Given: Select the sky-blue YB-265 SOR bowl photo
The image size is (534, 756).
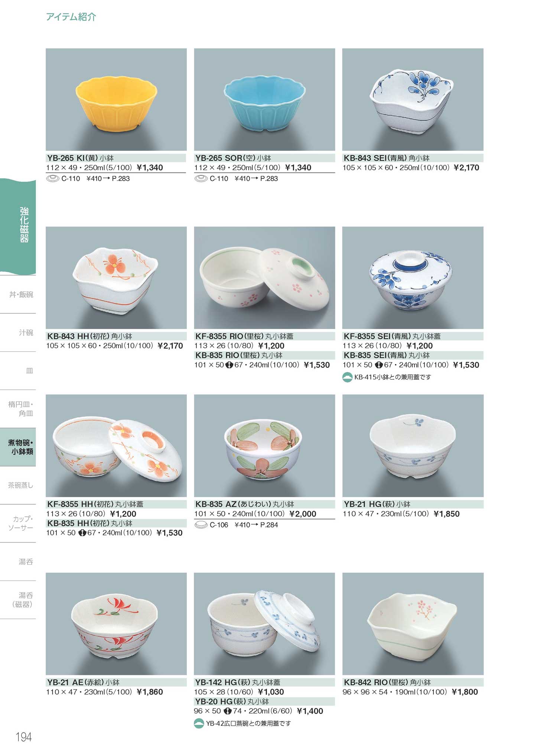Looking at the screenshot, I should point(264,99).
